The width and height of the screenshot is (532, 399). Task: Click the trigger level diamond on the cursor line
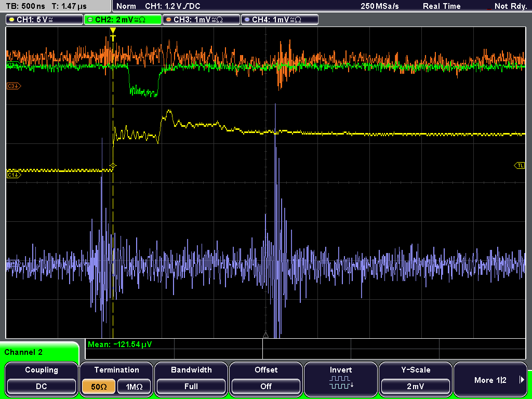pyautogui.click(x=113, y=166)
